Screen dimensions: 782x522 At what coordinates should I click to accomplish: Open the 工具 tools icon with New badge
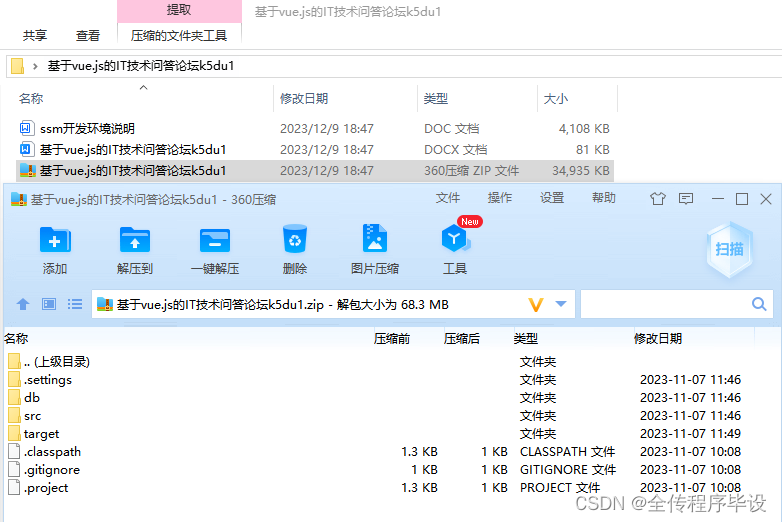455,238
